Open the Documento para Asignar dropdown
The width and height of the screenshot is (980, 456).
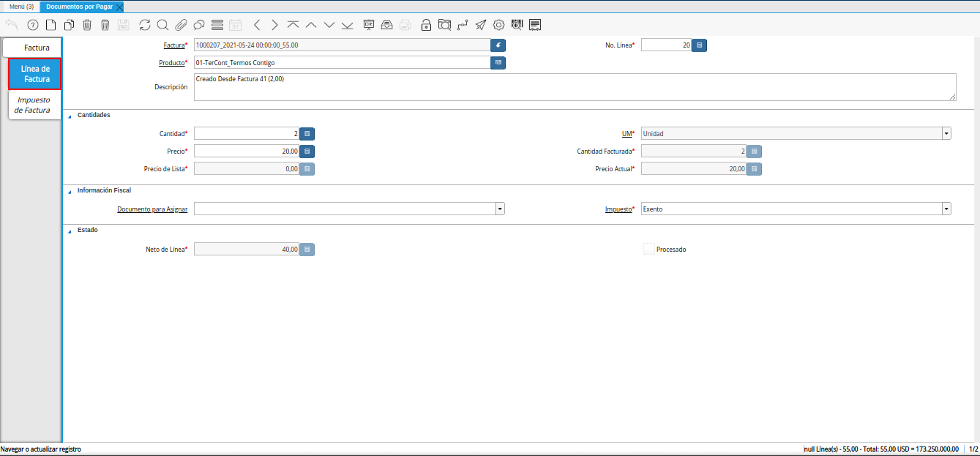pyautogui.click(x=500, y=209)
